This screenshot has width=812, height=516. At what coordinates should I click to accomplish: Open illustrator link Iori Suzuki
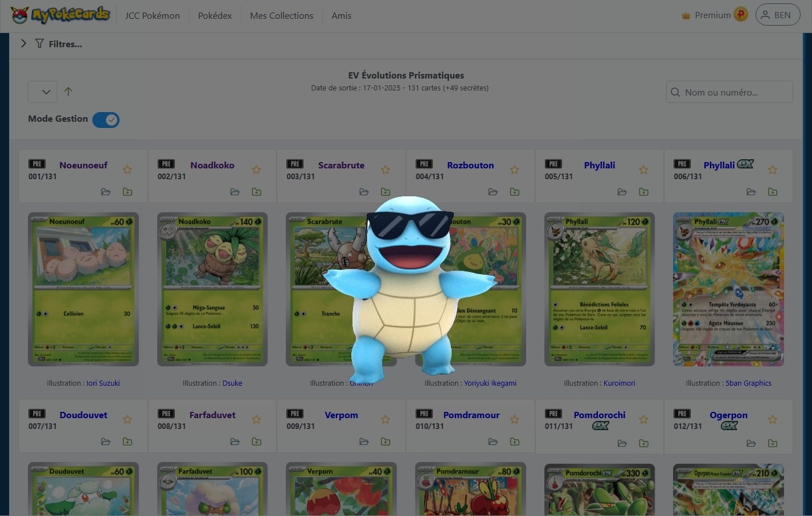[x=103, y=383]
